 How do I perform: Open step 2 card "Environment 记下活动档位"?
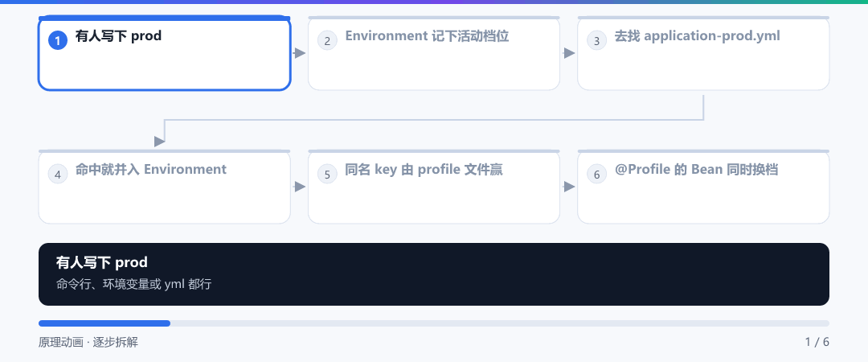(x=434, y=53)
